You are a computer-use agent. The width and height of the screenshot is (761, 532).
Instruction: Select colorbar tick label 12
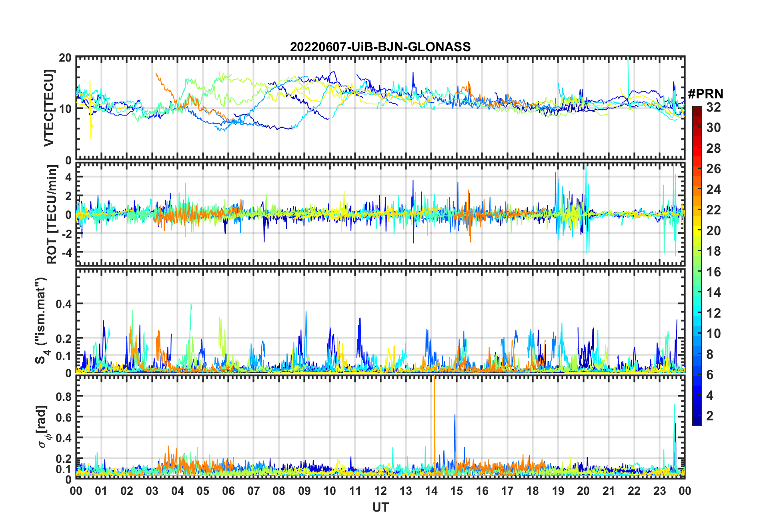tap(713, 313)
